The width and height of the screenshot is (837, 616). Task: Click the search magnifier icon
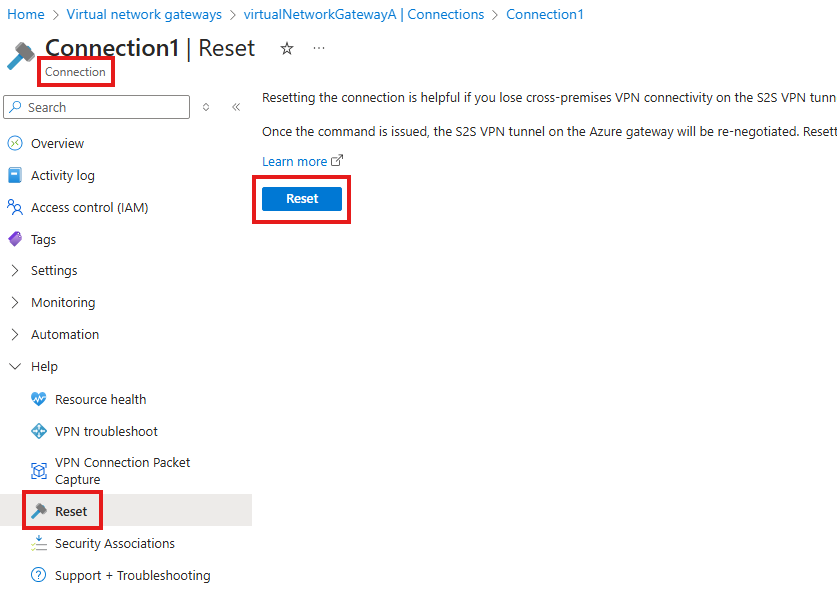pyautogui.click(x=16, y=107)
